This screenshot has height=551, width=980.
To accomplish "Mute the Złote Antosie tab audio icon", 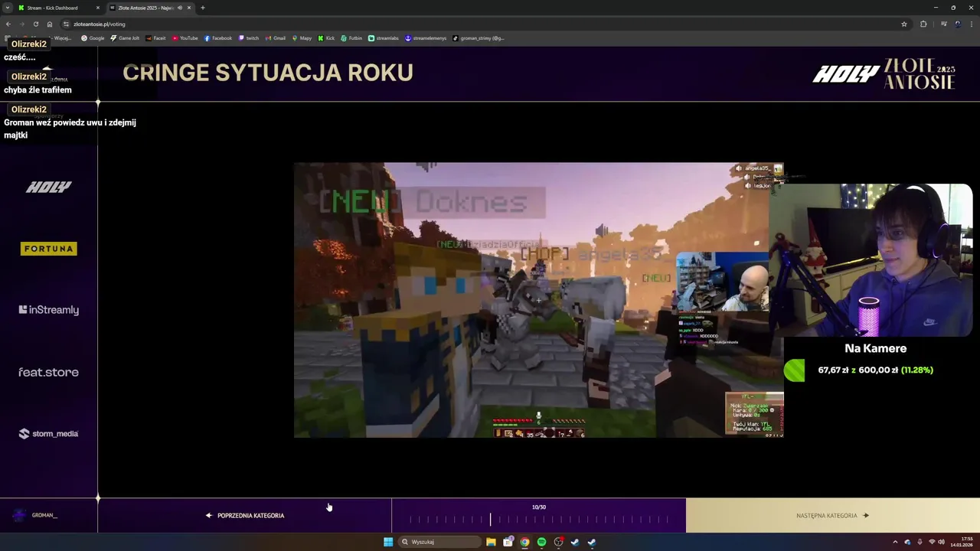I will [180, 8].
